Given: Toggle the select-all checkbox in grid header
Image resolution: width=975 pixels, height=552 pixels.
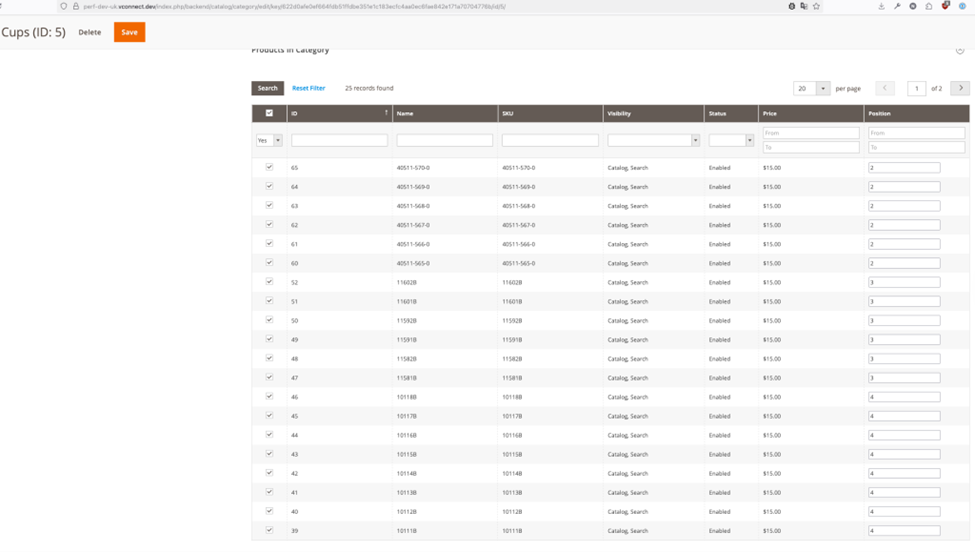Looking at the screenshot, I should [x=269, y=113].
